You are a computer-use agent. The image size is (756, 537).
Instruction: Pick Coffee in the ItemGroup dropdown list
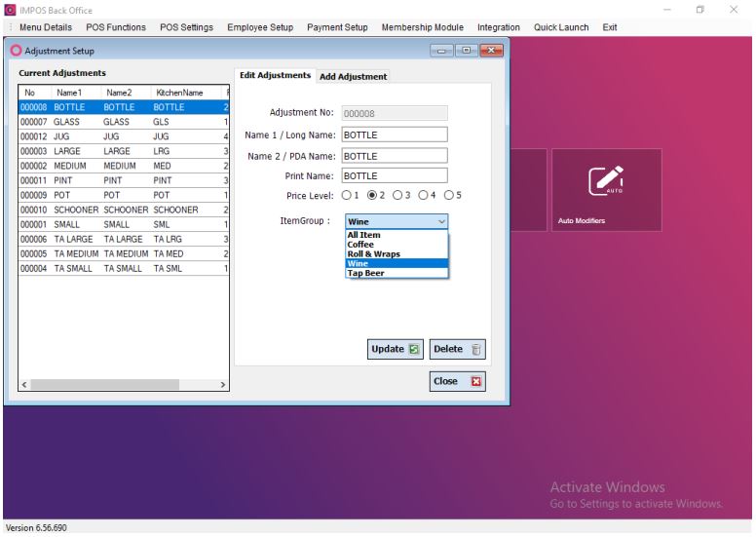click(360, 244)
